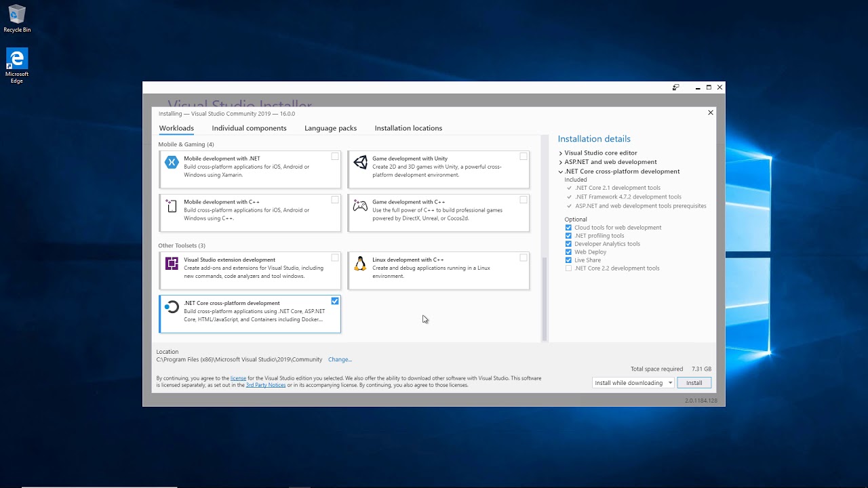Viewport: 868px width, 488px height.
Task: Close the workloads installing dialog
Action: coord(711,113)
